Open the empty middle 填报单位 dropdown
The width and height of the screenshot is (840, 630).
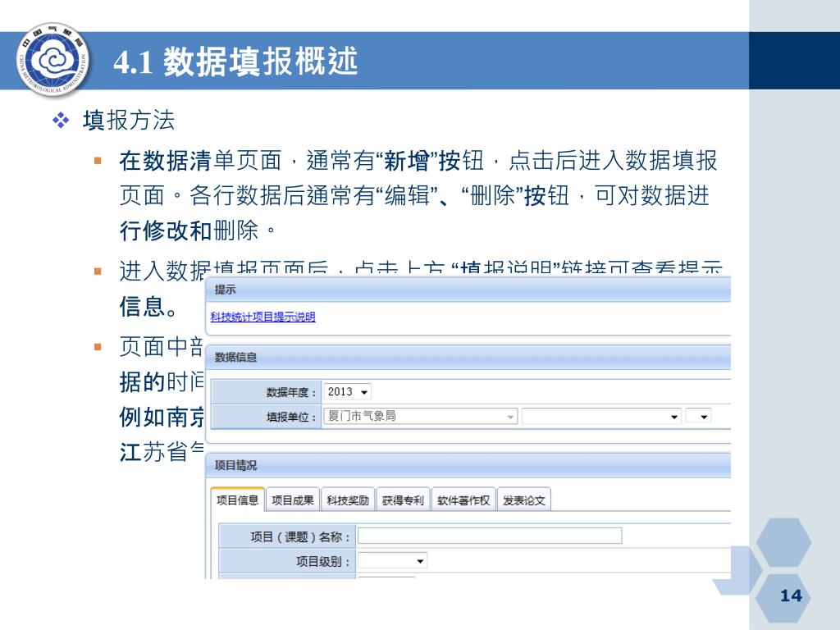pyautogui.click(x=601, y=416)
